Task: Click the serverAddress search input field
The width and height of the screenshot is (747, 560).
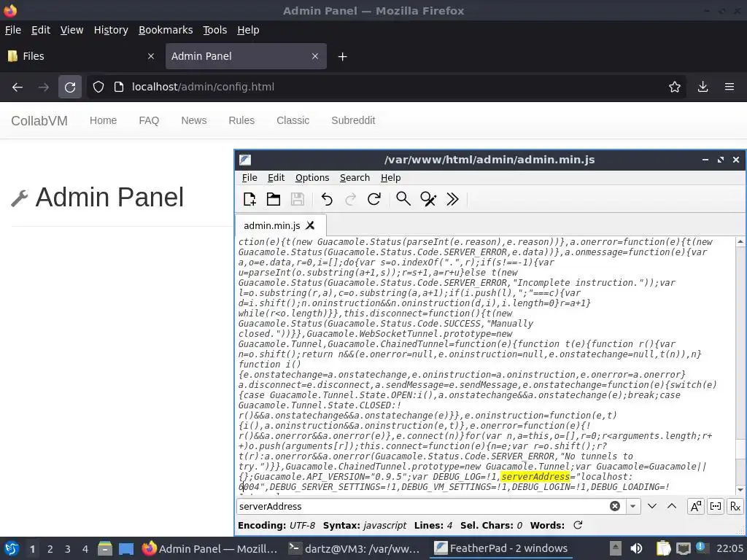Action: (422, 506)
